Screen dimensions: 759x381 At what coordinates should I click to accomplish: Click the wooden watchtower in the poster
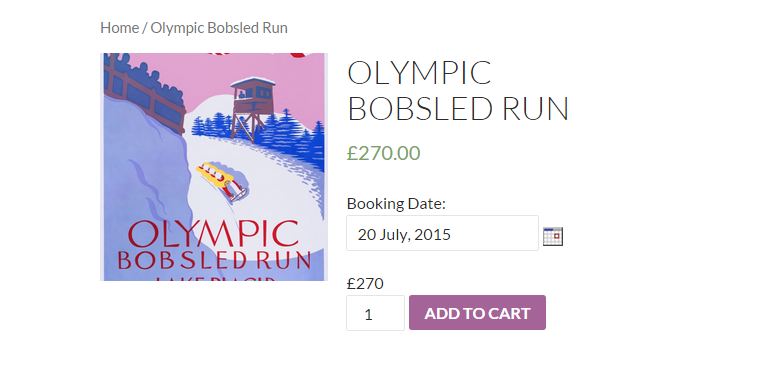click(x=252, y=109)
